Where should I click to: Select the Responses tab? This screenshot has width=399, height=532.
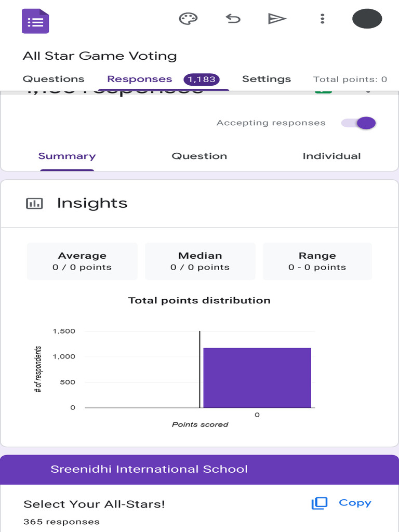click(x=139, y=79)
